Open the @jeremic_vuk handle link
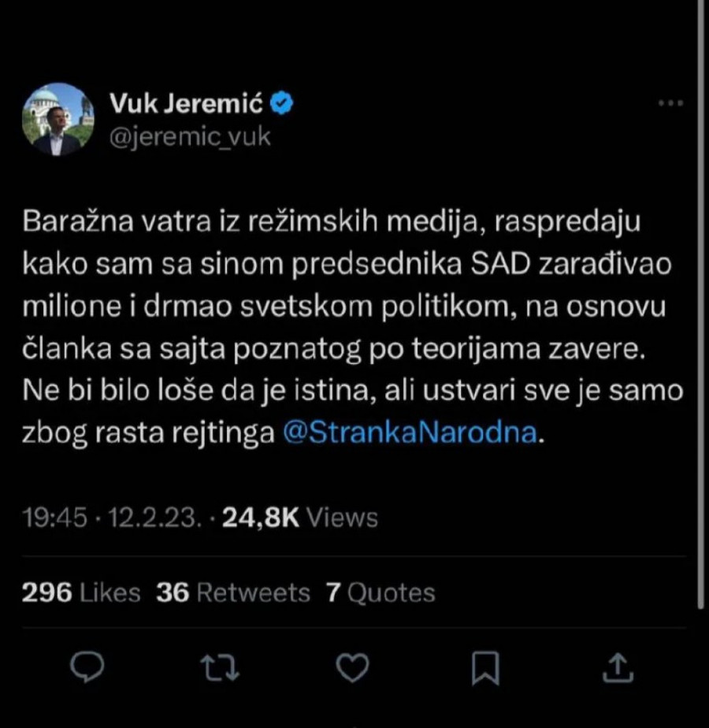The height and width of the screenshot is (728, 709). click(189, 136)
